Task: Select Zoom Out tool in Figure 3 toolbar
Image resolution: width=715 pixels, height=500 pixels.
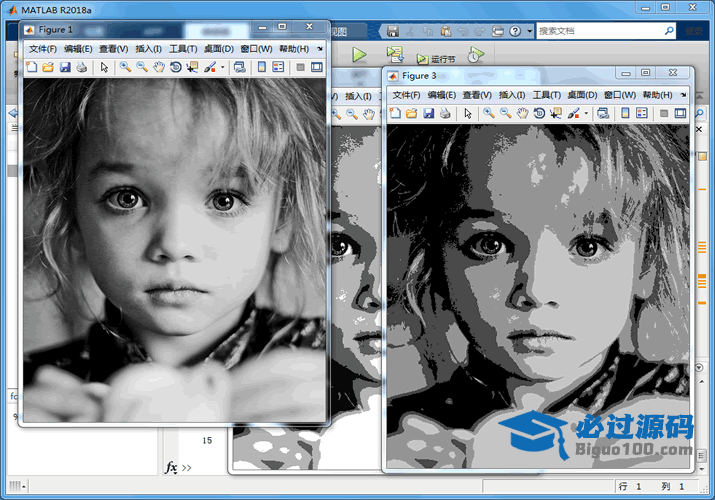Action: pos(505,113)
